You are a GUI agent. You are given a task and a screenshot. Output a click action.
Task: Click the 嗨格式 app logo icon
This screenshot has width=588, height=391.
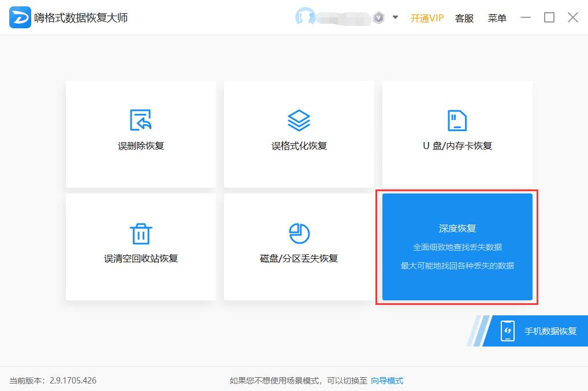coord(20,18)
